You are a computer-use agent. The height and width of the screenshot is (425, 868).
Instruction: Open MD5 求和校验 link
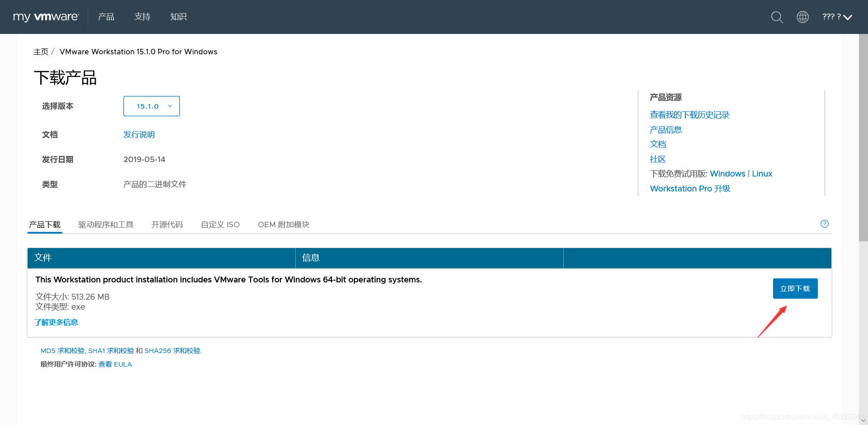pyautogui.click(x=62, y=351)
